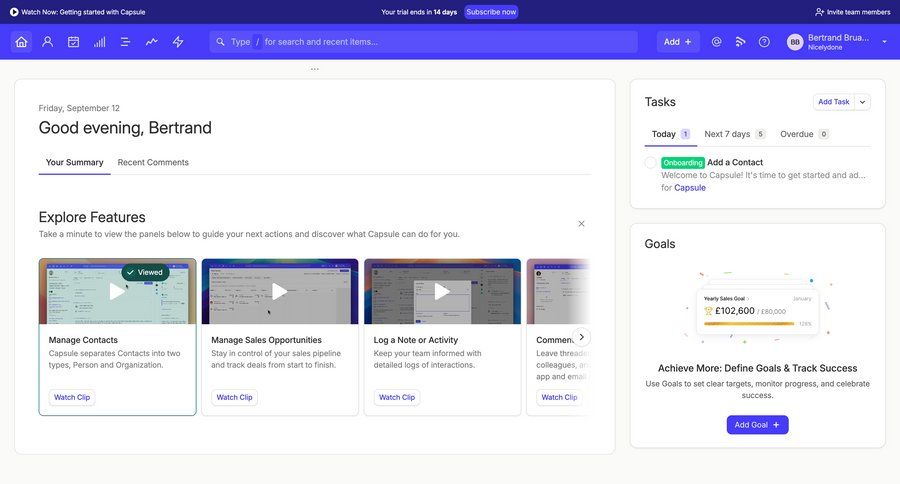900x484 pixels.
Task: Play the Manage Sales Opportunities video thumbnail
Action: click(280, 291)
